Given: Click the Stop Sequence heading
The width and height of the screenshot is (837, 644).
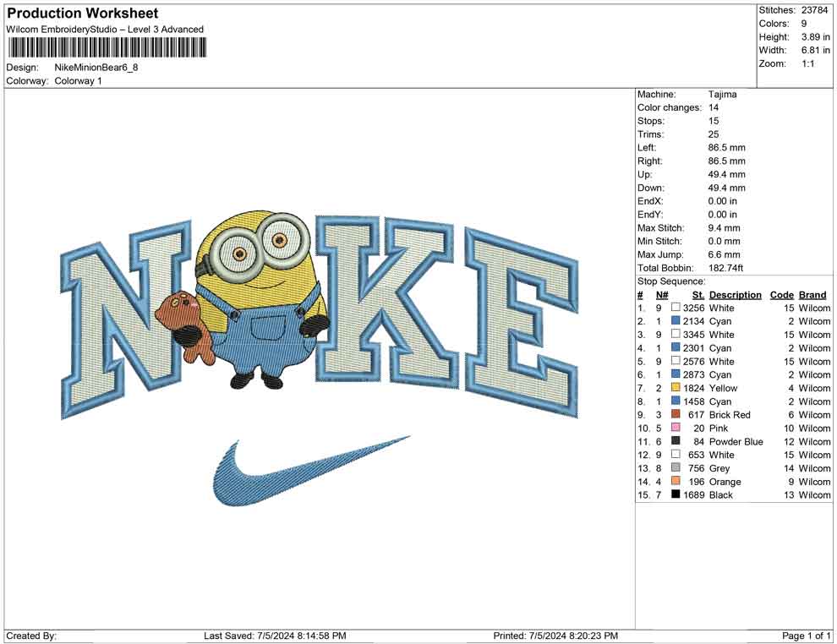Looking at the screenshot, I should click(x=671, y=281).
